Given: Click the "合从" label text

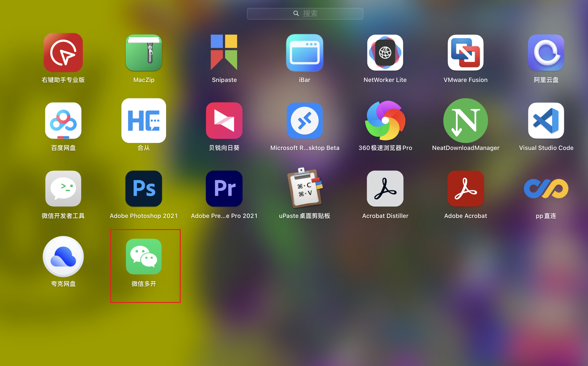Looking at the screenshot, I should point(144,148).
